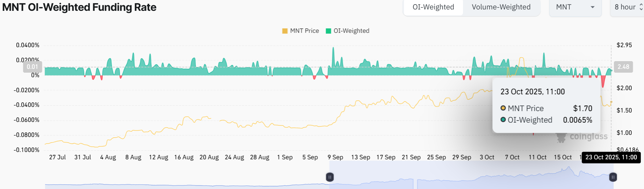Select the OI-Weighted tab

point(433,7)
